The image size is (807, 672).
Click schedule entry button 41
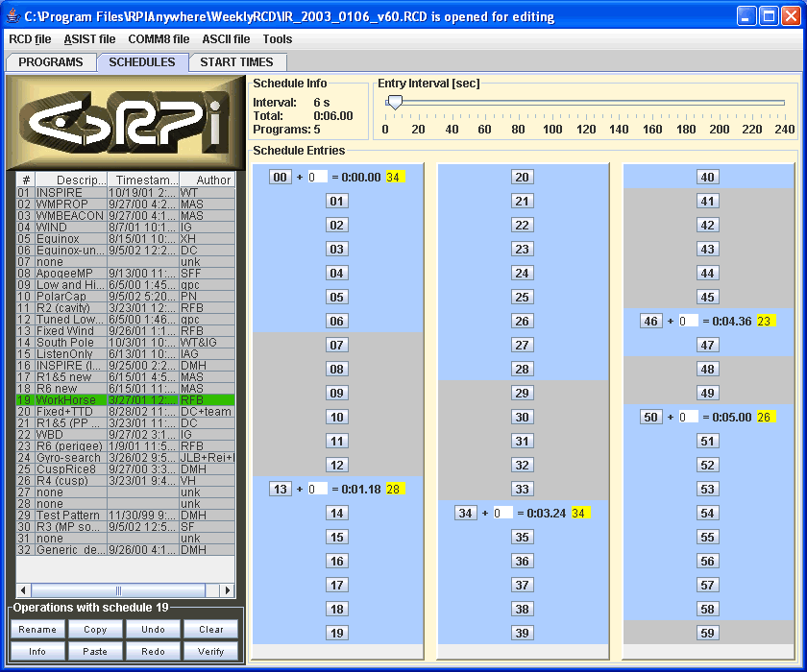[707, 201]
